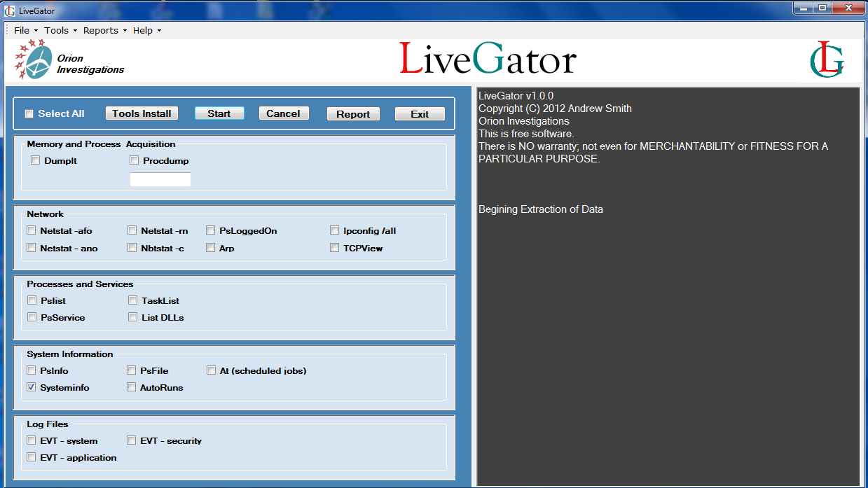The height and width of the screenshot is (488, 868).
Task: Check Netstat -rn option
Action: [x=132, y=230]
